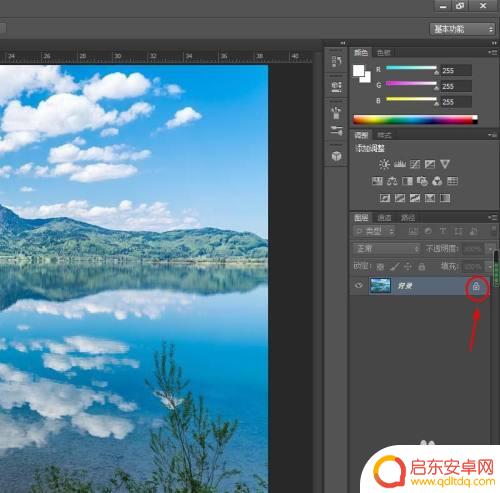Switch to the 图层 tab
The height and width of the screenshot is (493, 500).
(361, 218)
